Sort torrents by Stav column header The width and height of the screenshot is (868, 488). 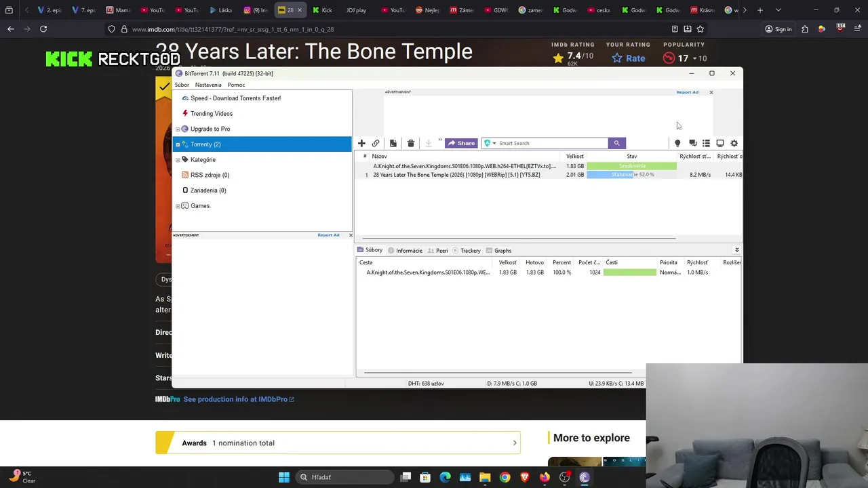tap(631, 157)
